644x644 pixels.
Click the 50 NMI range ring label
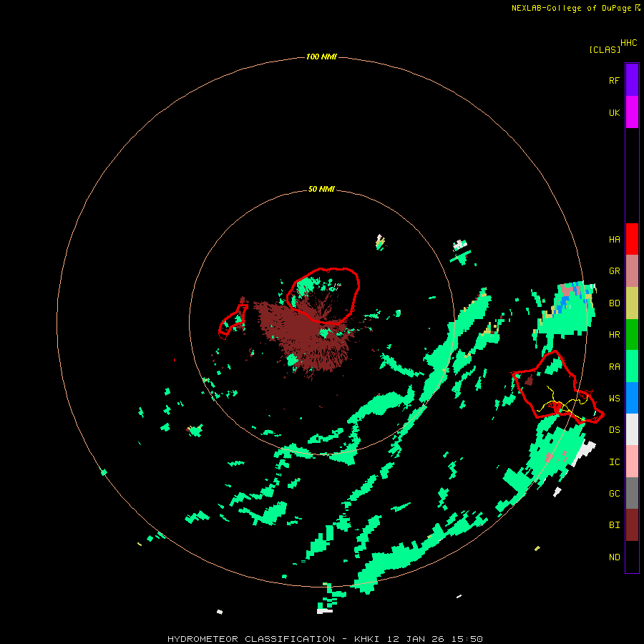(321, 189)
